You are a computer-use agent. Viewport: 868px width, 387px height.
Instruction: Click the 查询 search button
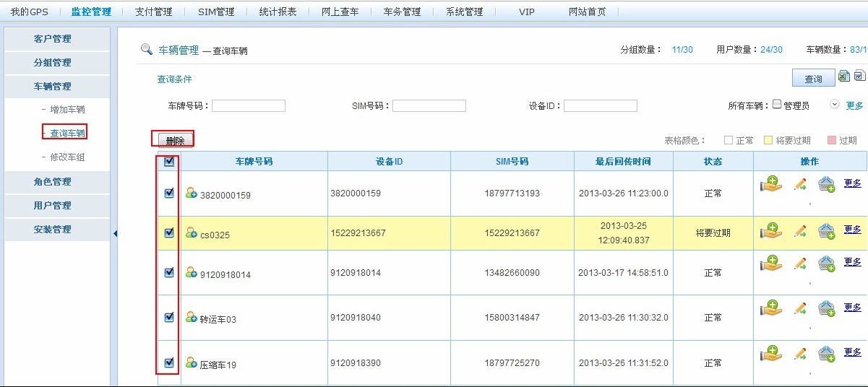[813, 78]
